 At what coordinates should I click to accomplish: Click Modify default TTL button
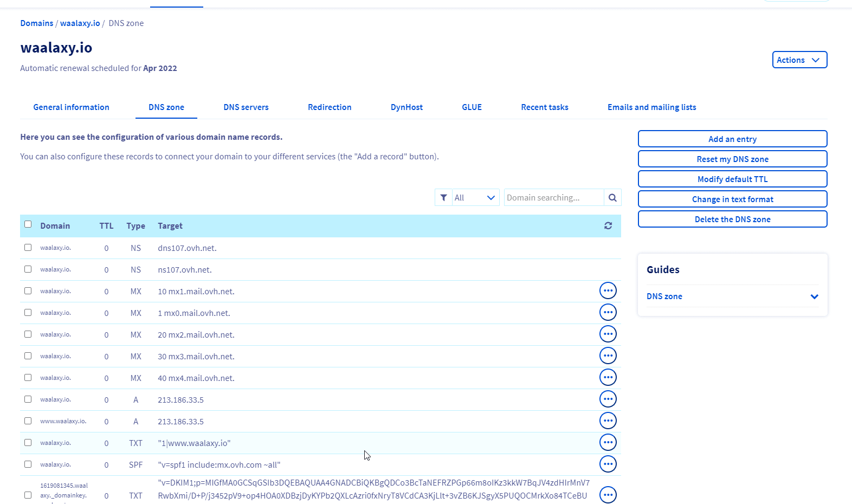tap(732, 179)
